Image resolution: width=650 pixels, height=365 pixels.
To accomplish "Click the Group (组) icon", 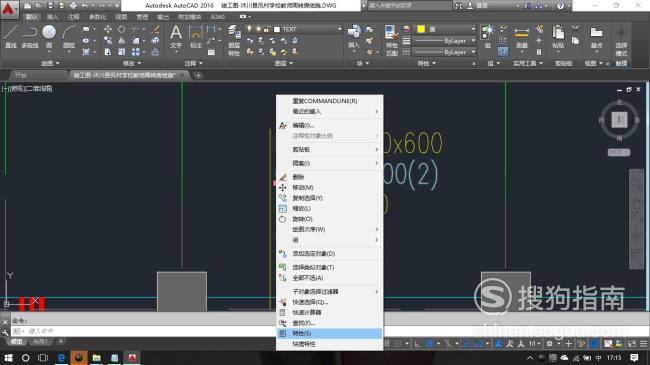I will [488, 36].
